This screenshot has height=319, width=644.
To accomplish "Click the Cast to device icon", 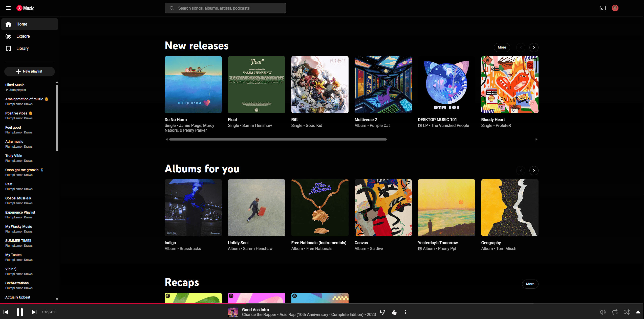I will tap(603, 8).
